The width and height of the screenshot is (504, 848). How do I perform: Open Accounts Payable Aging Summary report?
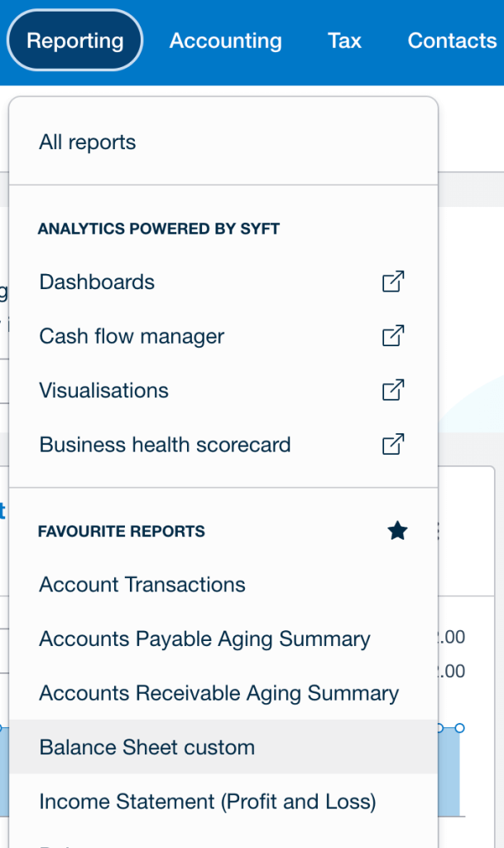point(204,639)
